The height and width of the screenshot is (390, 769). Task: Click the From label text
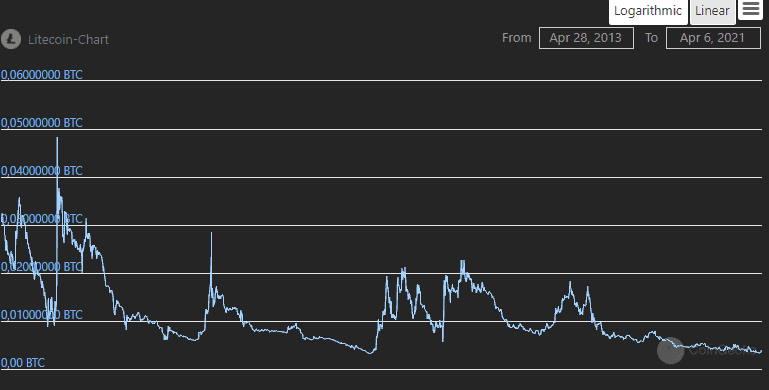(516, 38)
